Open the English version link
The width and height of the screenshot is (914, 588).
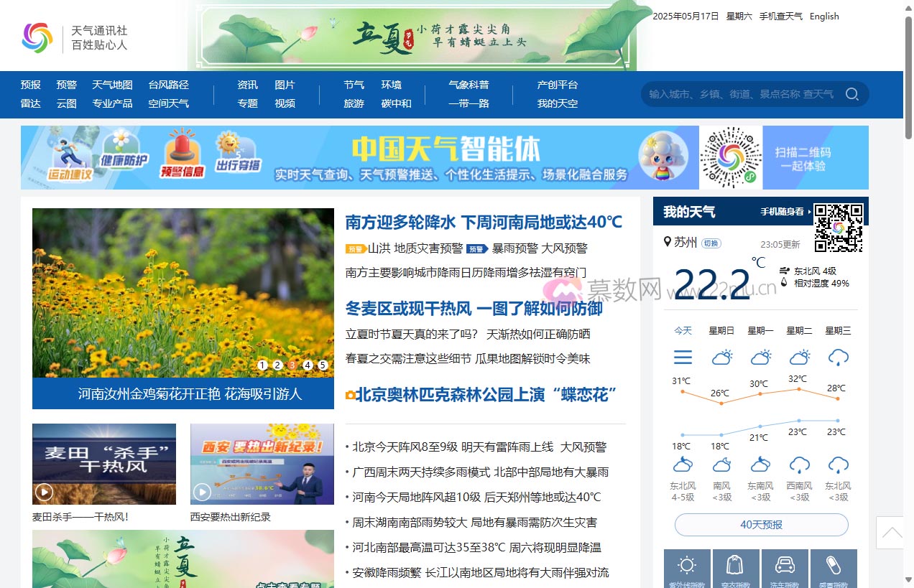[823, 16]
